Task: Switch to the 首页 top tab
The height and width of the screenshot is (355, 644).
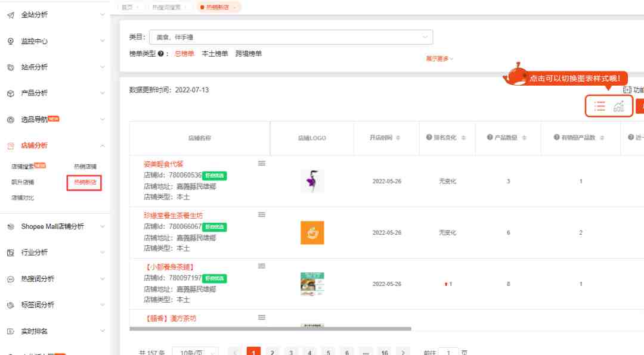Action: (x=130, y=7)
